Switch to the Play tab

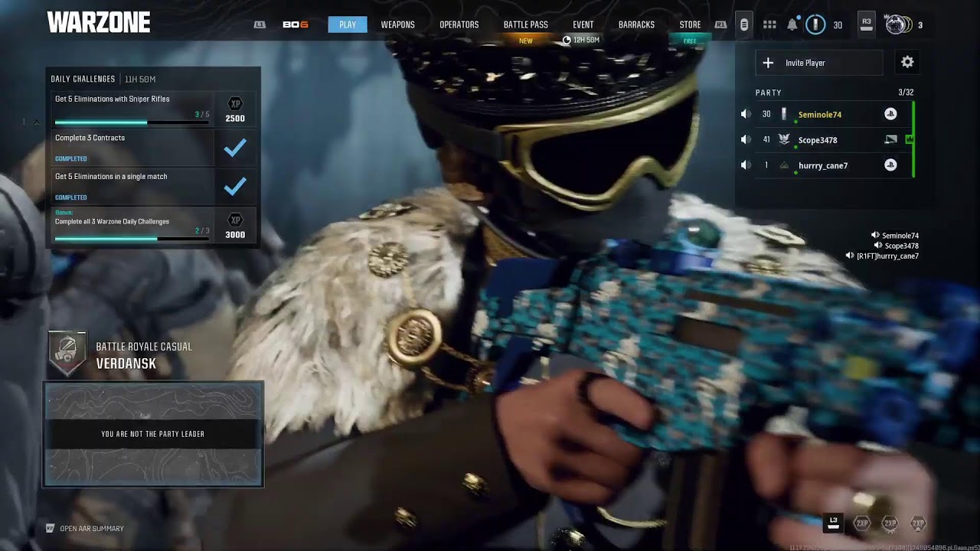348,24
